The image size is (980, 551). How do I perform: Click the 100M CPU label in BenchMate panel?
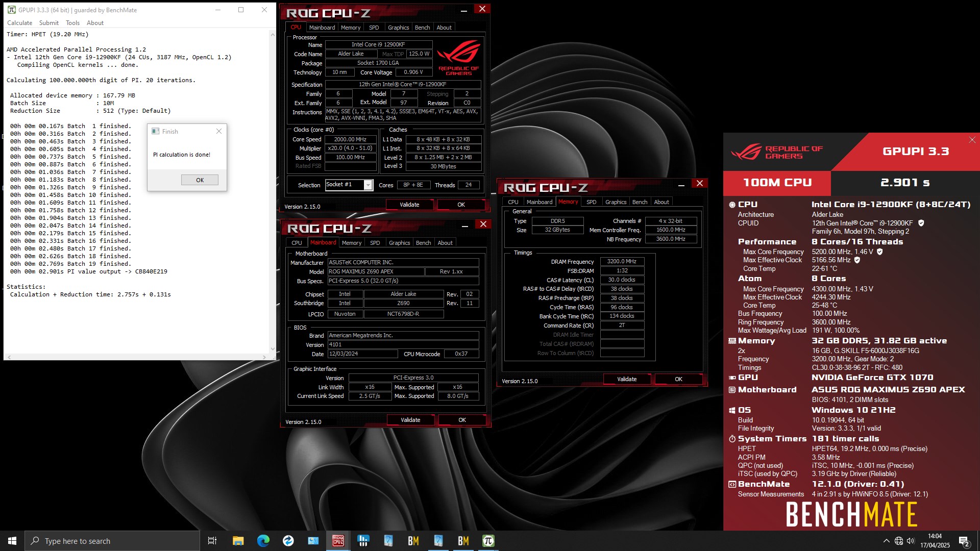click(777, 183)
